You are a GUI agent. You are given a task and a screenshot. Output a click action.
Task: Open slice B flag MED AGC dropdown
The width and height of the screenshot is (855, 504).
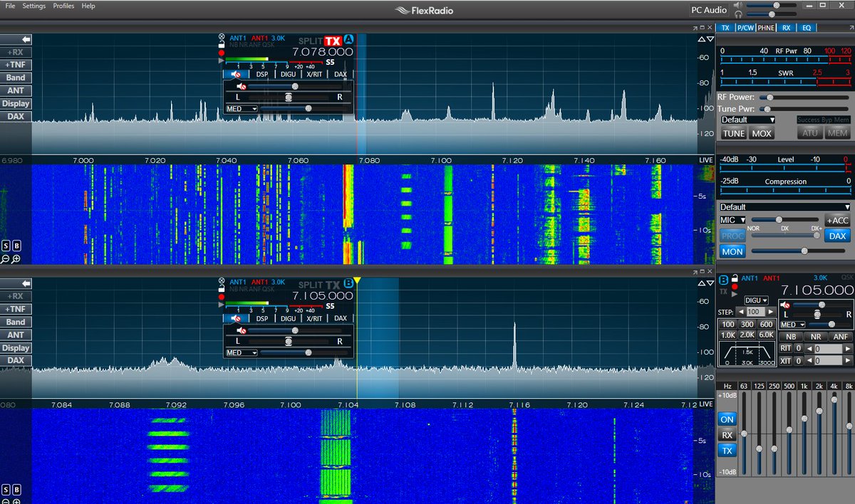point(241,352)
